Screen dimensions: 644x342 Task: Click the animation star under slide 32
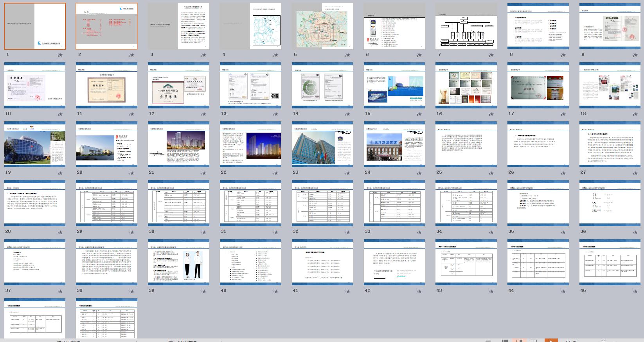pyautogui.click(x=348, y=232)
